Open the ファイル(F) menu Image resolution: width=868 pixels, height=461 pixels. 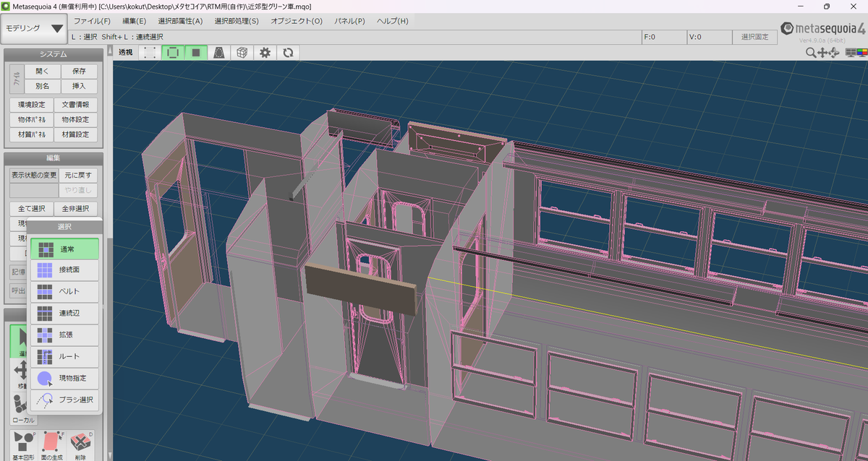click(x=92, y=21)
